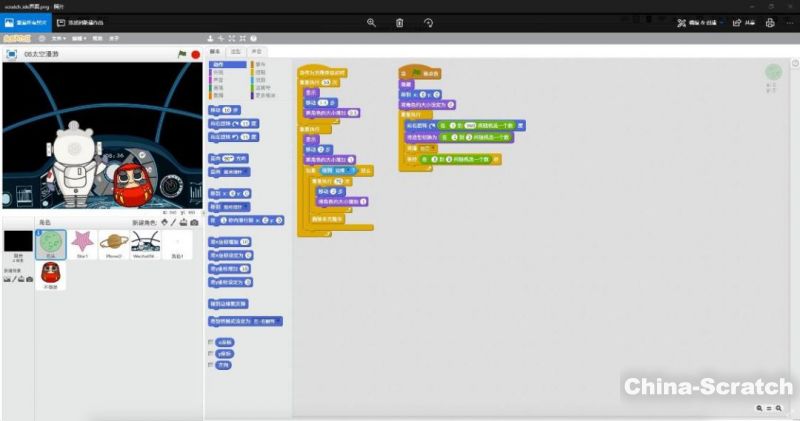Zoom in the scripts area

(779, 408)
